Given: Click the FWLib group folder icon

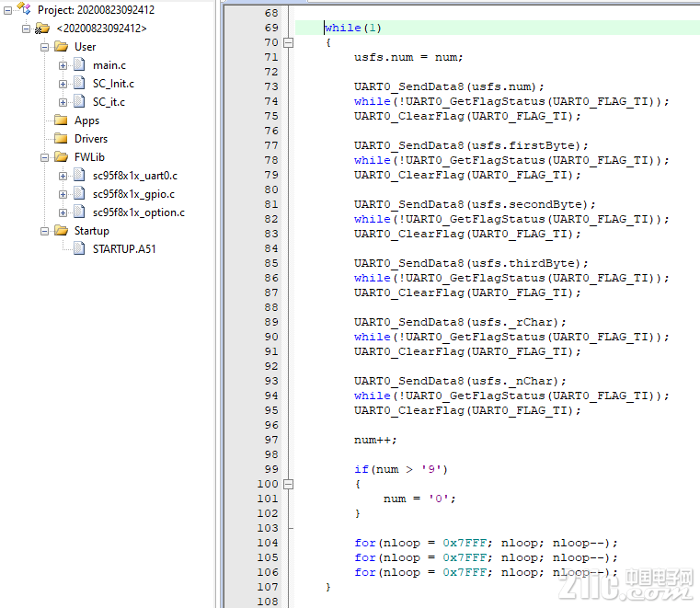Looking at the screenshot, I should [x=61, y=156].
